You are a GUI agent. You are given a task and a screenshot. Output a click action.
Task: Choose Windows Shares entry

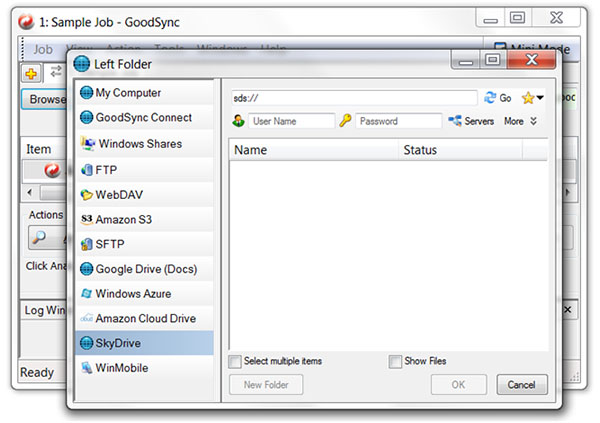pos(144,144)
